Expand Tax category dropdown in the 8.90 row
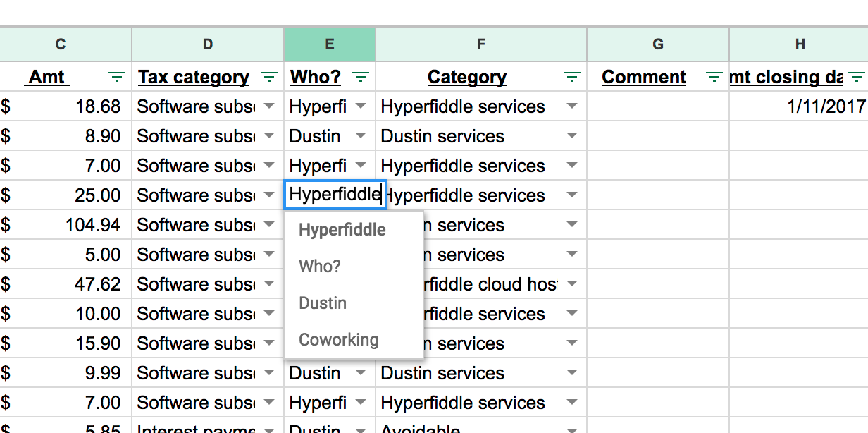 [x=269, y=136]
